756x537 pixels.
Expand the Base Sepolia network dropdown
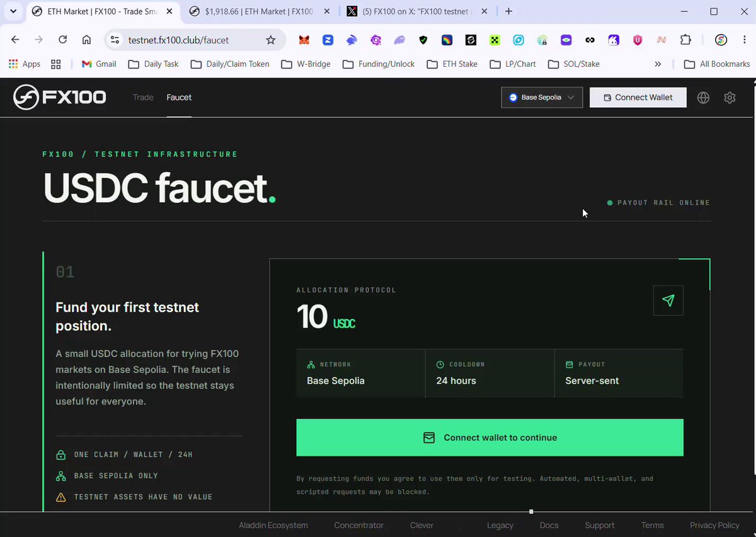[x=542, y=98]
